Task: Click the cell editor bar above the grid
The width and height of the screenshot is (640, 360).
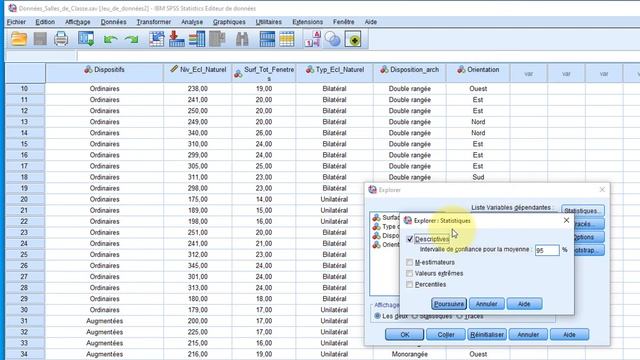Action: pyautogui.click(x=358, y=56)
